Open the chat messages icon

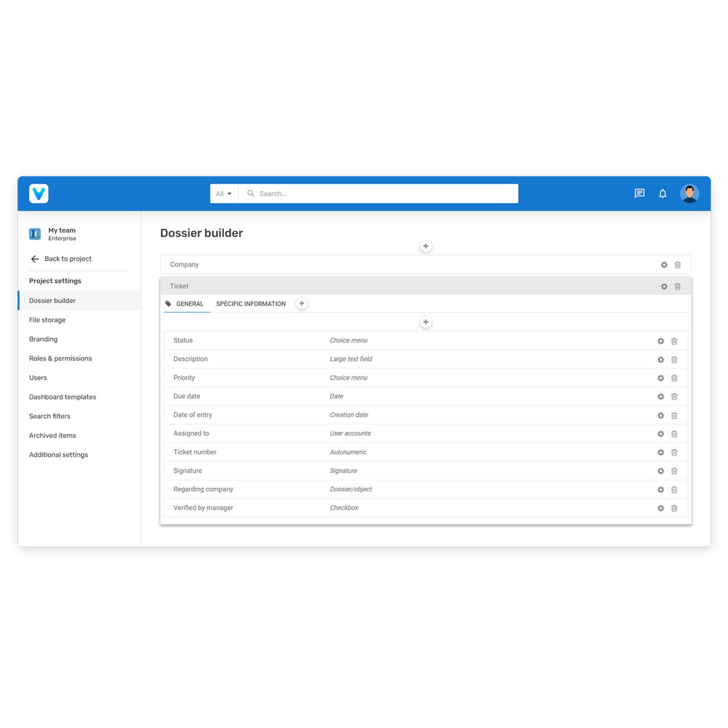639,193
